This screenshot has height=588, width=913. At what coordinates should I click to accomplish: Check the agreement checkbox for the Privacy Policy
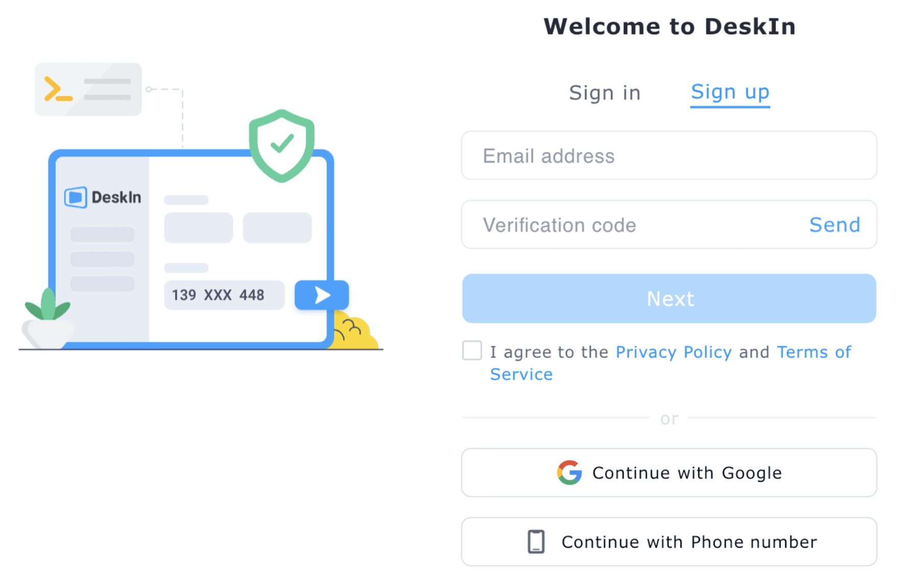[472, 351]
